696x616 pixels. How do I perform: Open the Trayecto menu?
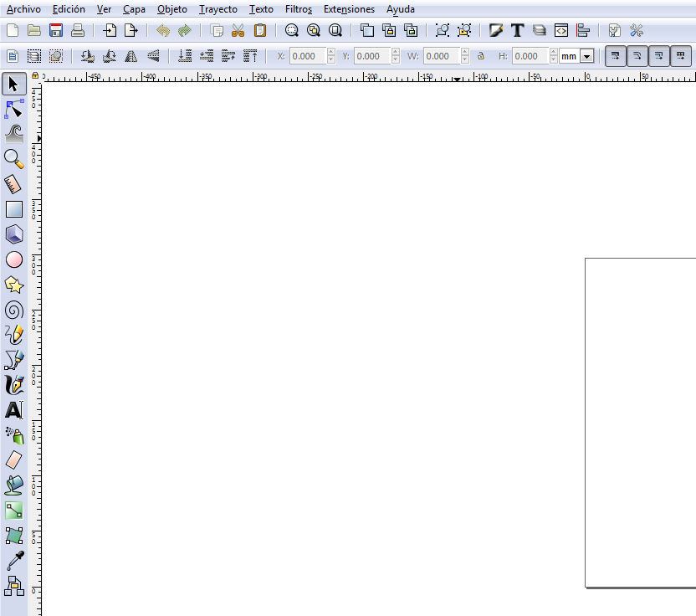[x=217, y=9]
